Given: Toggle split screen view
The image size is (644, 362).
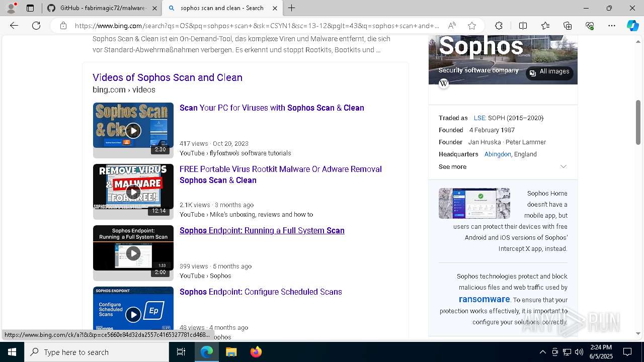Looking at the screenshot, I should pyautogui.click(x=523, y=26).
